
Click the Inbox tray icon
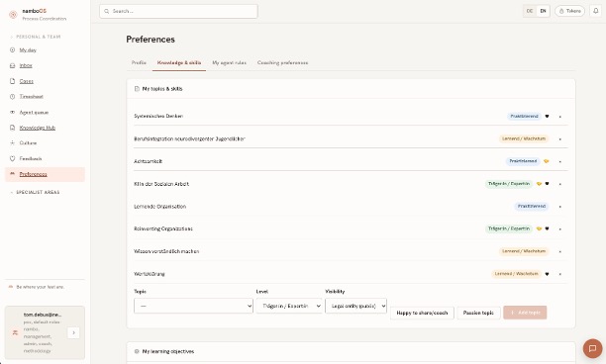coord(12,65)
